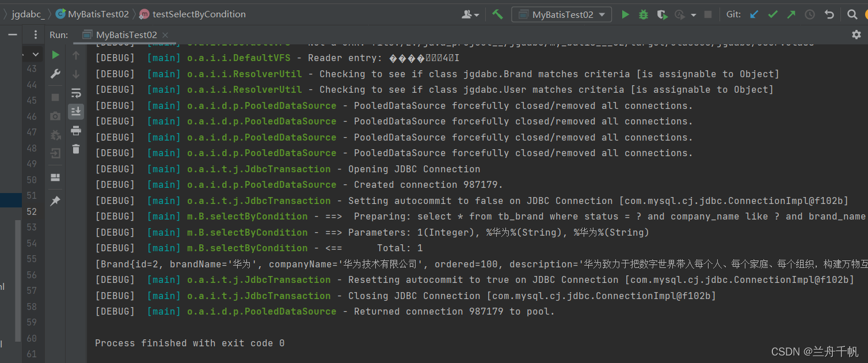Click the 'Total: 1' result line
The width and height of the screenshot is (868, 363).
point(259,248)
